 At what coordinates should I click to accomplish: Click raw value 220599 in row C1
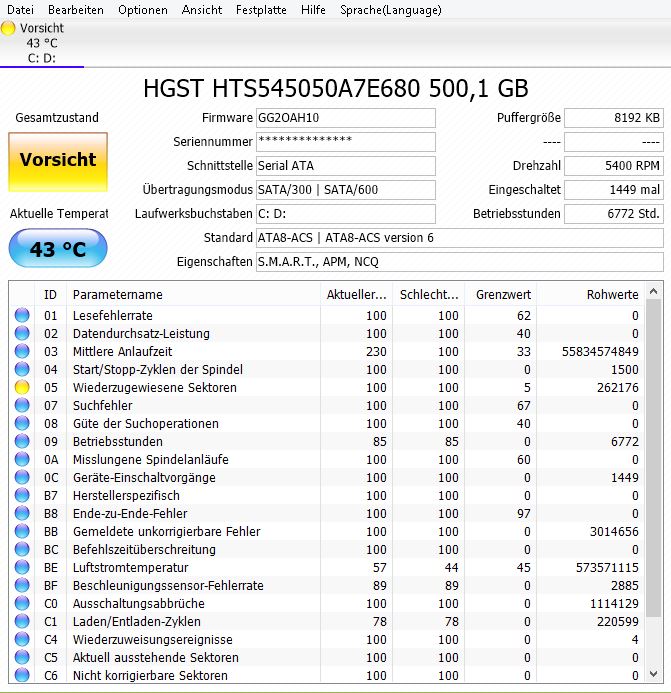618,622
